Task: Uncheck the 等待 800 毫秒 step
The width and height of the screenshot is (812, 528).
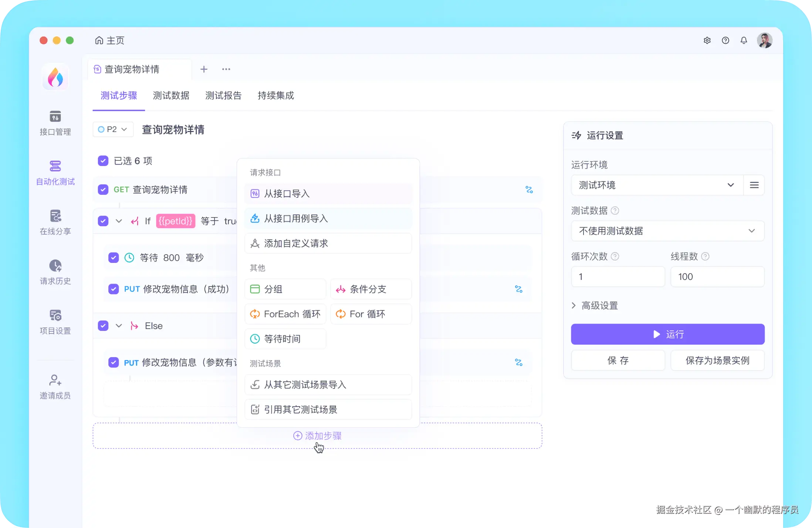Action: (x=114, y=258)
